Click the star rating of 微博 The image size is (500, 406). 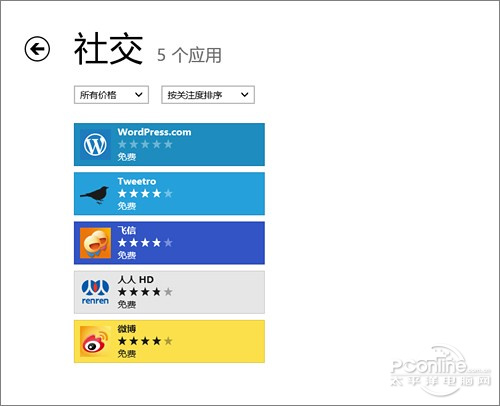145,341
